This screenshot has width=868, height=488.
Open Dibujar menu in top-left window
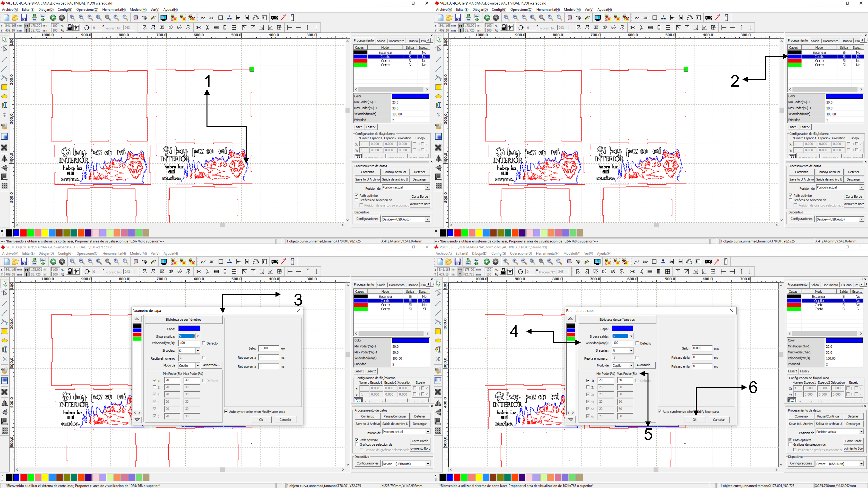(x=46, y=9)
